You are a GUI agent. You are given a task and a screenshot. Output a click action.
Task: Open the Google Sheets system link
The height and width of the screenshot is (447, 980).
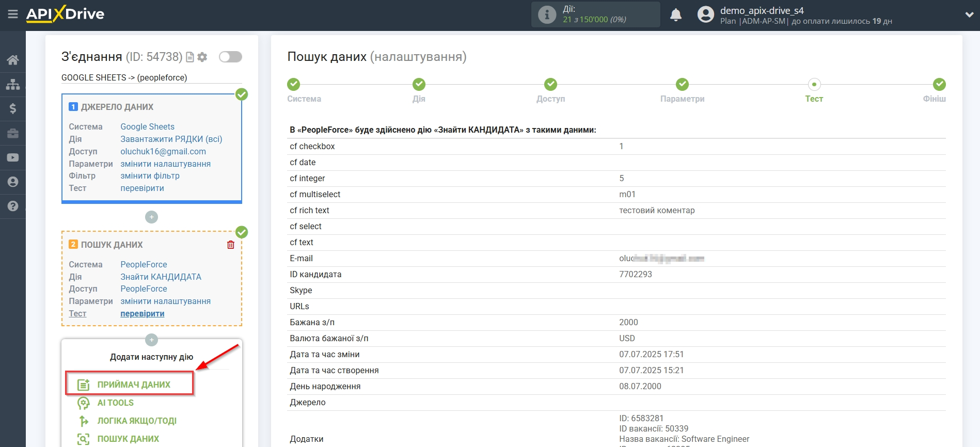click(147, 126)
